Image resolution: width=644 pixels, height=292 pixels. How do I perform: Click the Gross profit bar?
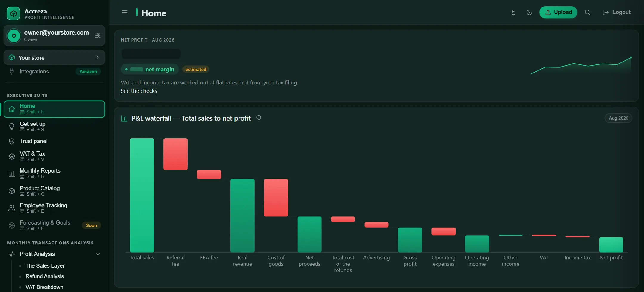pyautogui.click(x=410, y=240)
